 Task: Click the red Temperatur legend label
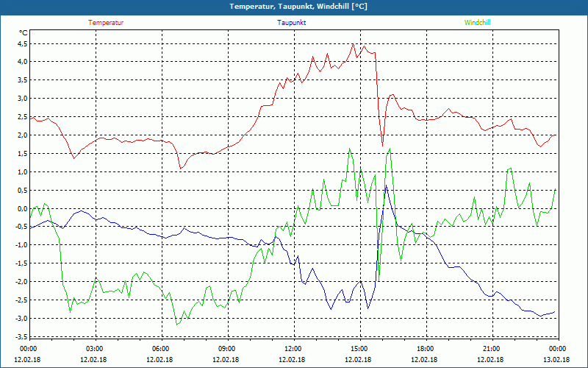point(106,23)
